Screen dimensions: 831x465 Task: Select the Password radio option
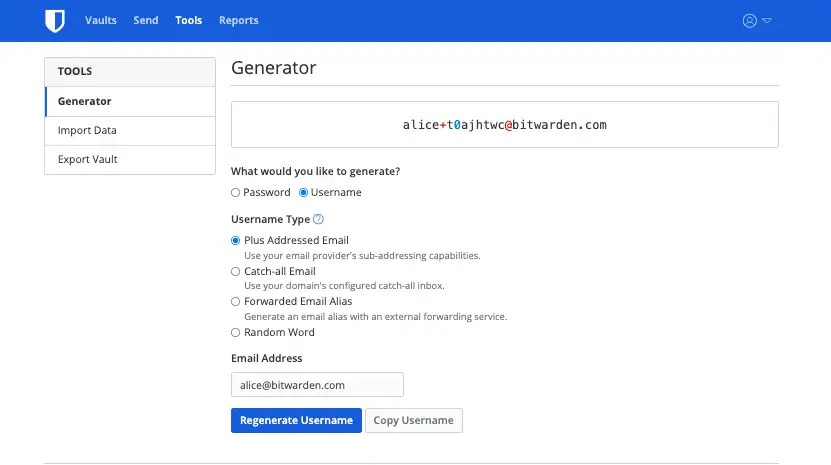tap(235, 192)
